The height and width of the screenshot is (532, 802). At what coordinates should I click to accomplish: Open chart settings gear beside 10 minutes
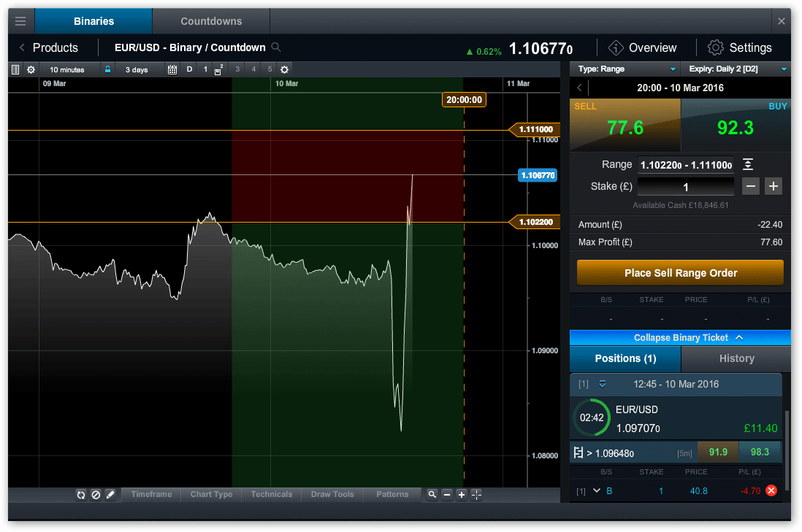[x=31, y=69]
